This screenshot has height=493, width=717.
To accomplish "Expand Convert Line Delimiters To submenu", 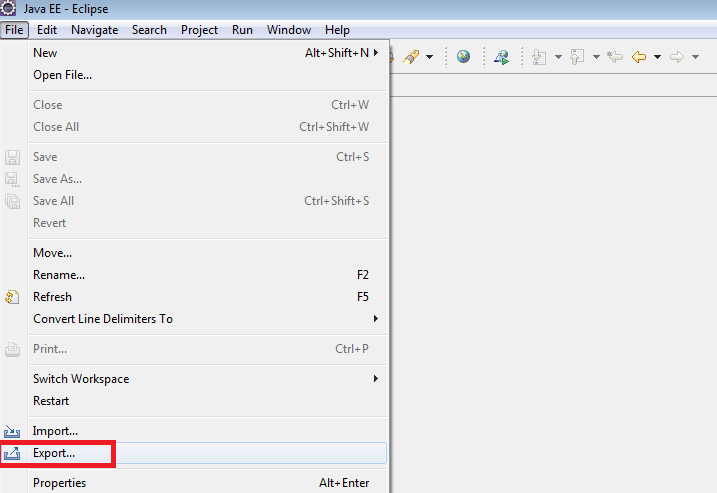I will [x=208, y=319].
